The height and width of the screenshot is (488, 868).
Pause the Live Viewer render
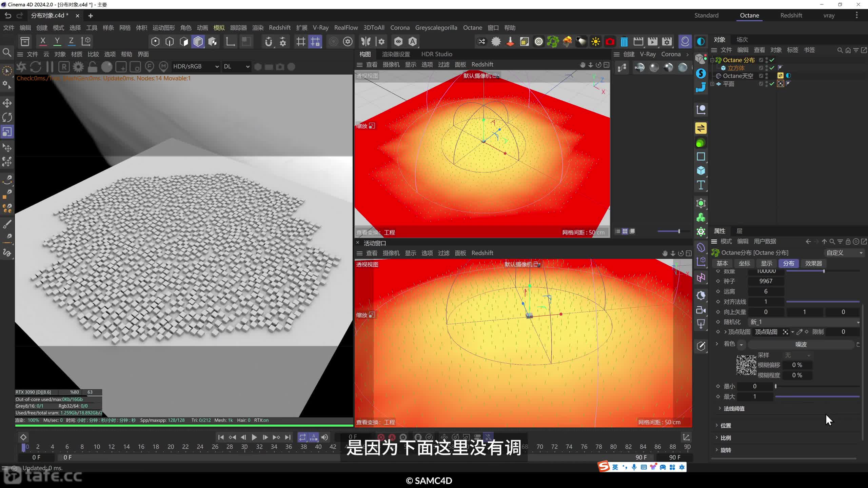coord(50,67)
